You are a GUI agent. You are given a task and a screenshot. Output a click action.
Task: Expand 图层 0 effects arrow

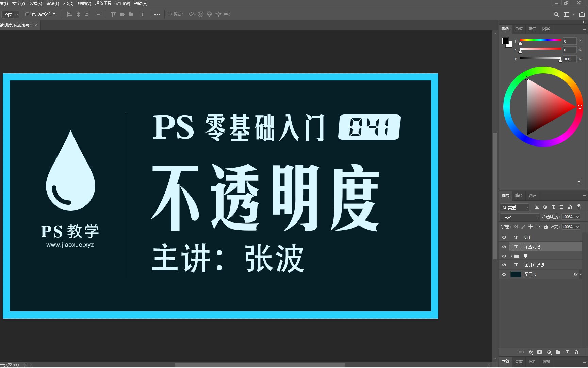[x=581, y=274]
